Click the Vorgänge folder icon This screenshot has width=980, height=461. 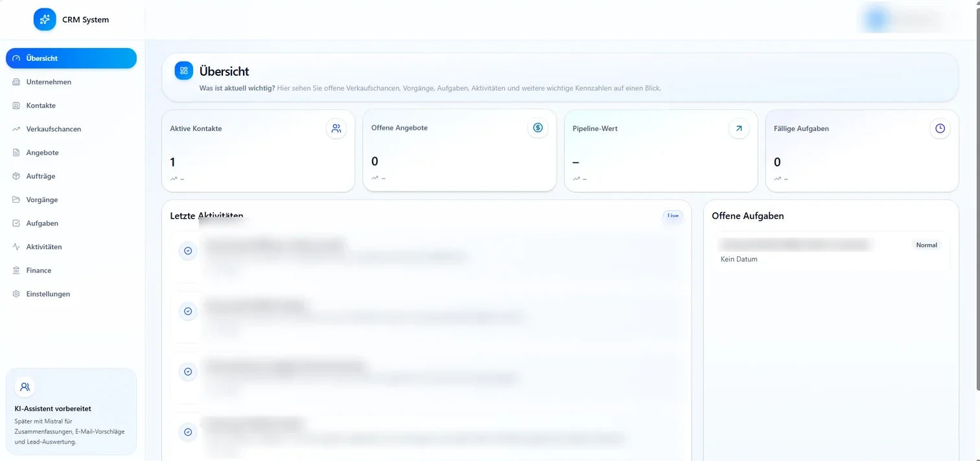point(16,199)
